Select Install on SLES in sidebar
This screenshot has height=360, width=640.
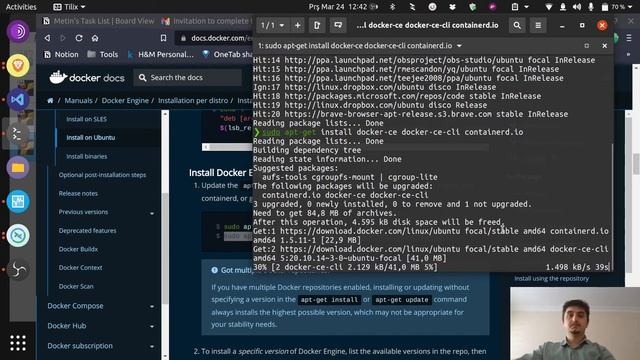coord(87,119)
